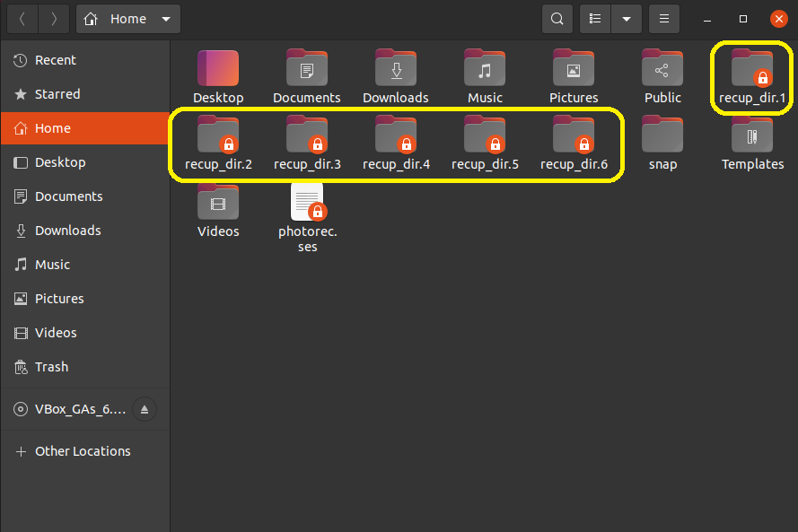Open the Music folder icon in the grid
Image resolution: width=798 pixels, height=532 pixels.
click(x=485, y=68)
